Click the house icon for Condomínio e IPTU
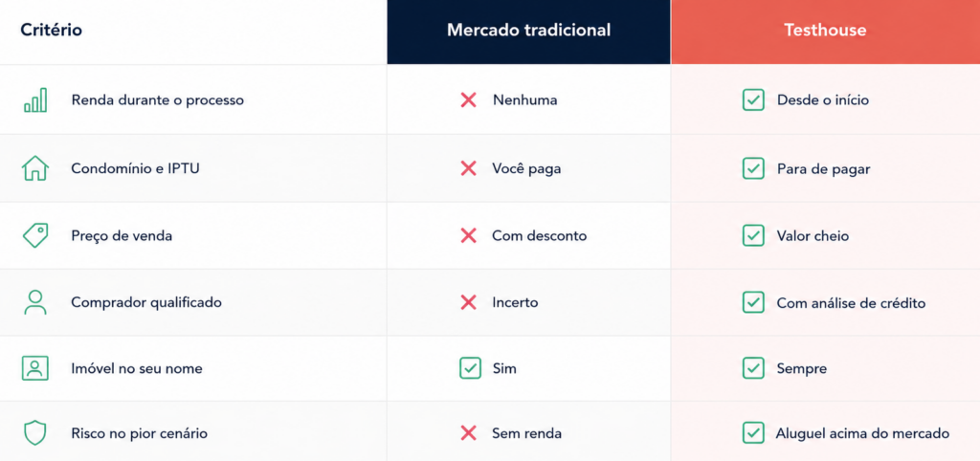The width and height of the screenshot is (980, 461). [35, 168]
